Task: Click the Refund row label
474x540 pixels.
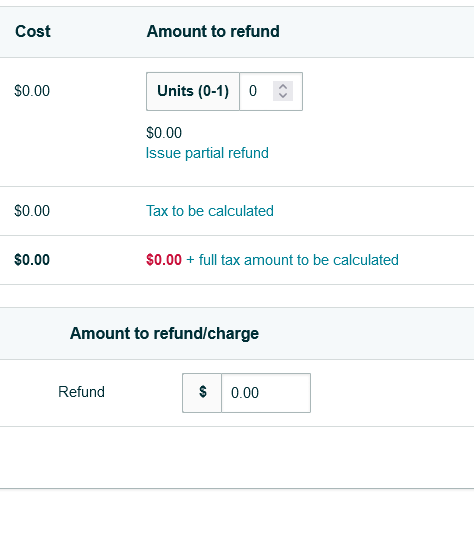Action: pyautogui.click(x=81, y=392)
